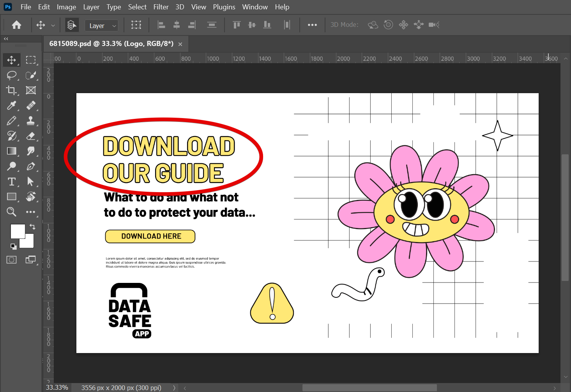
Task: Open the Filter menu
Action: click(x=161, y=7)
